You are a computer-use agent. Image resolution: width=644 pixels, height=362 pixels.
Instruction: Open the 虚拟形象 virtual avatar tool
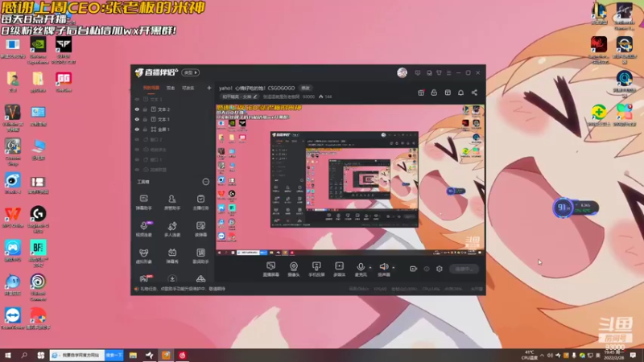144,255
